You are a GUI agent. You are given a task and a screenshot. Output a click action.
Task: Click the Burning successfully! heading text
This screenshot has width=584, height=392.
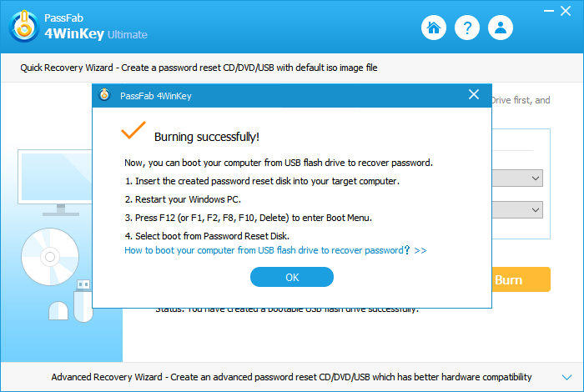[x=206, y=137]
